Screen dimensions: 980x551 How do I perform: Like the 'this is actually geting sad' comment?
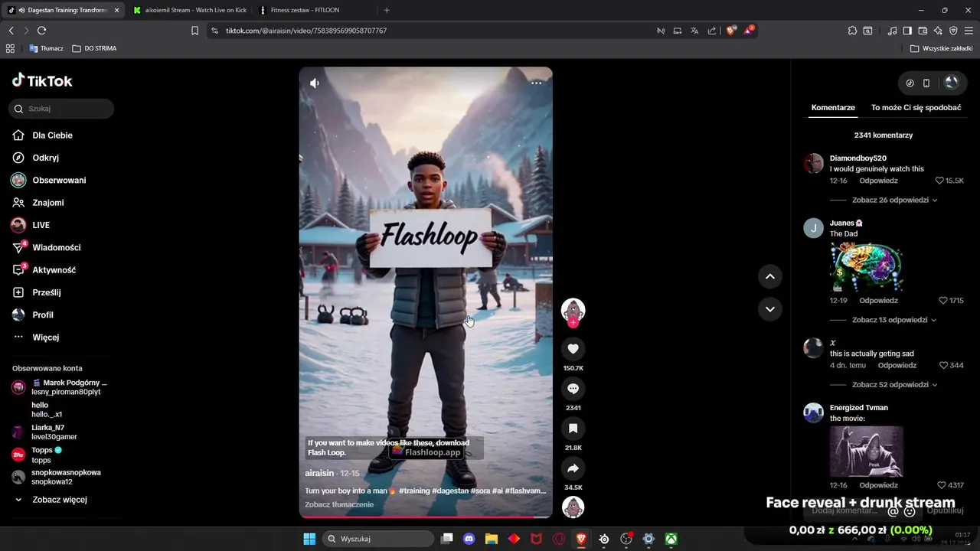(x=943, y=366)
